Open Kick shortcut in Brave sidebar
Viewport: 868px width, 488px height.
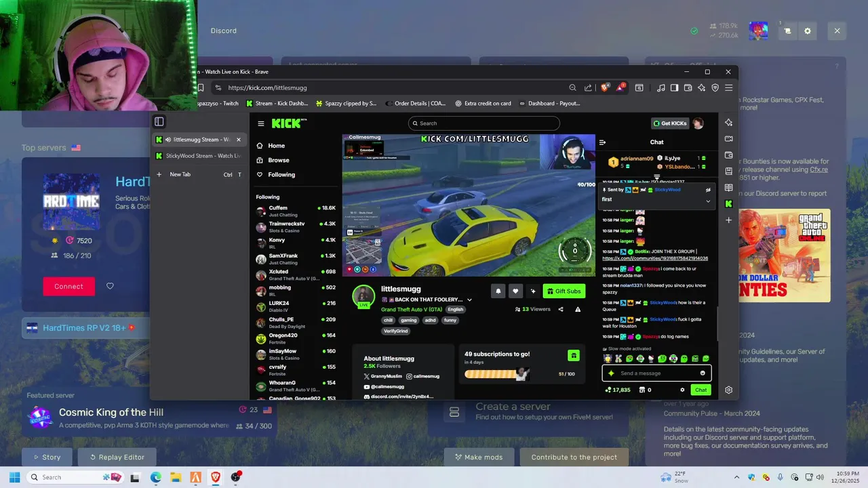728,203
